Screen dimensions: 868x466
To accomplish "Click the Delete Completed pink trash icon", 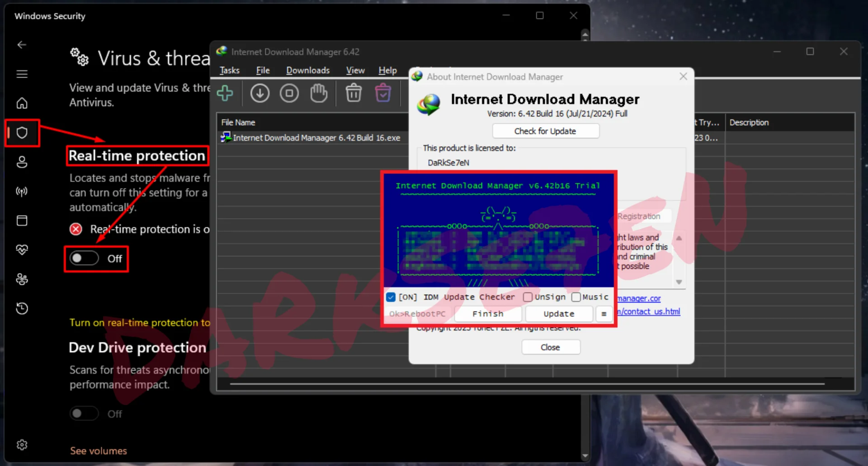I will click(383, 93).
